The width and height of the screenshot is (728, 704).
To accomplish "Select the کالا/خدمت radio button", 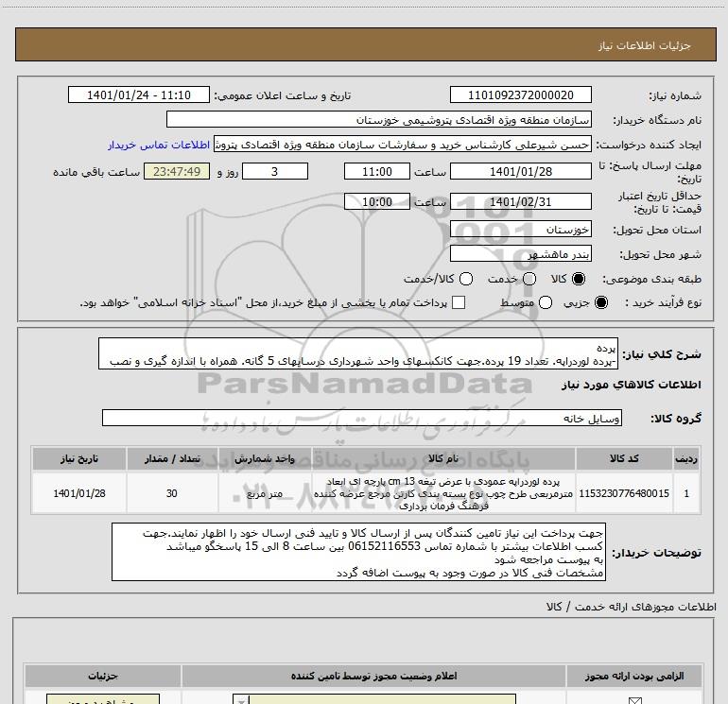I will coord(466,279).
